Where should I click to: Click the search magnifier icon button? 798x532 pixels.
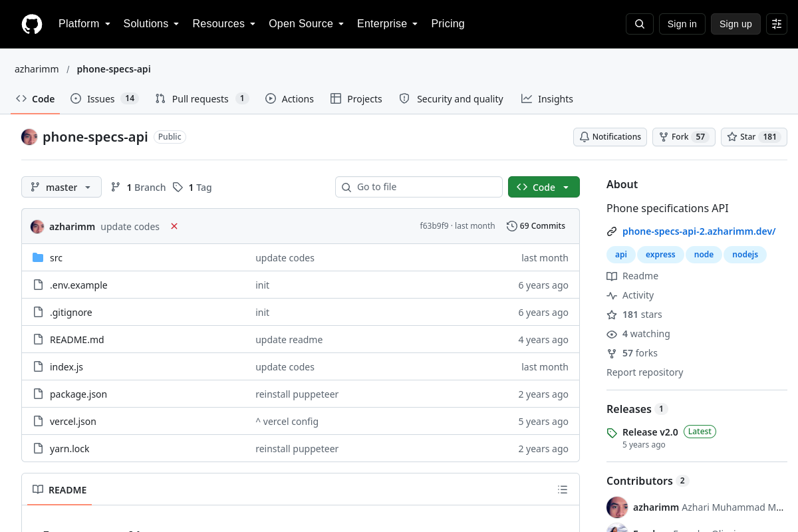point(640,24)
